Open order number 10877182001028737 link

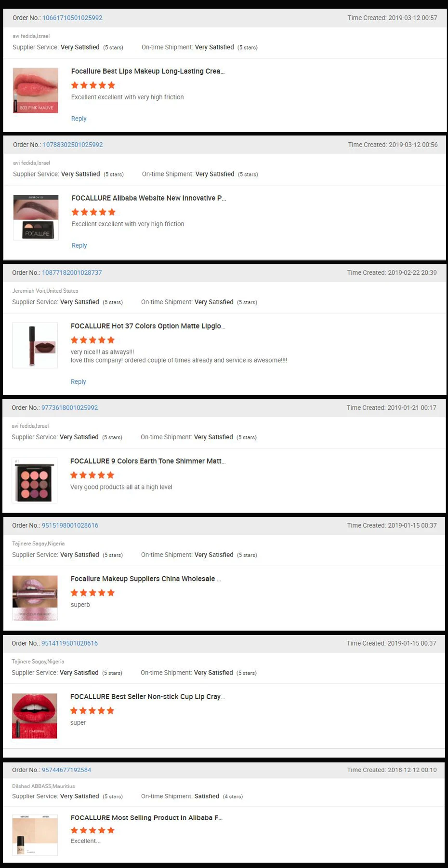pos(72,272)
